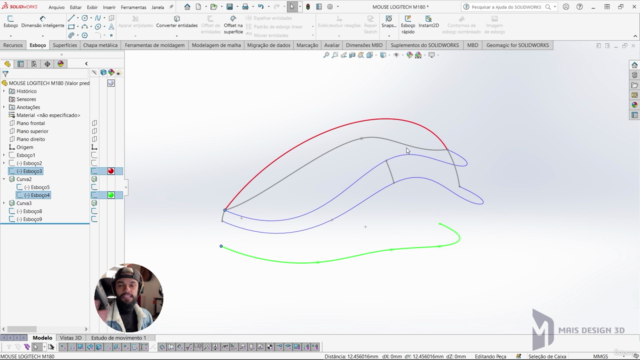
Task: Click the Open file icon
Action: 213,7
